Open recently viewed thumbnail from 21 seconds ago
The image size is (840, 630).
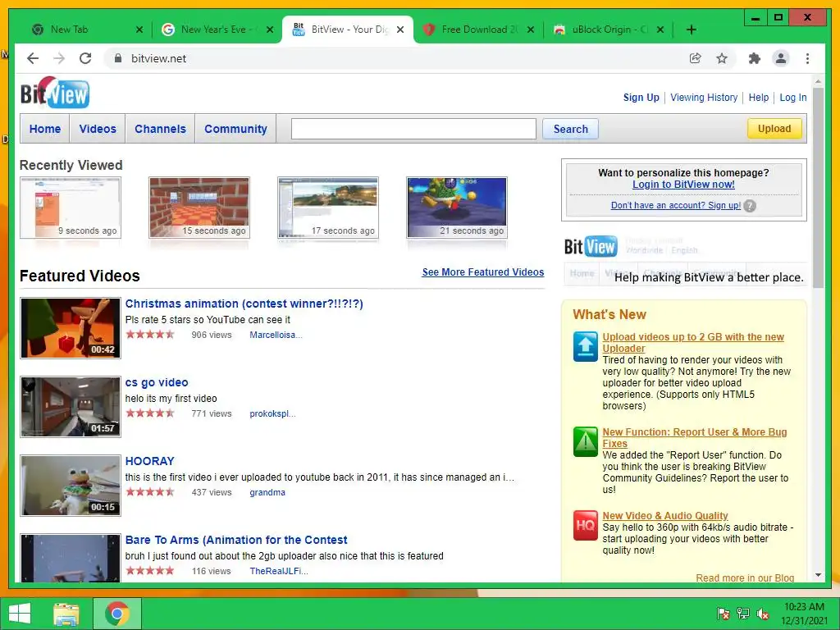point(457,208)
